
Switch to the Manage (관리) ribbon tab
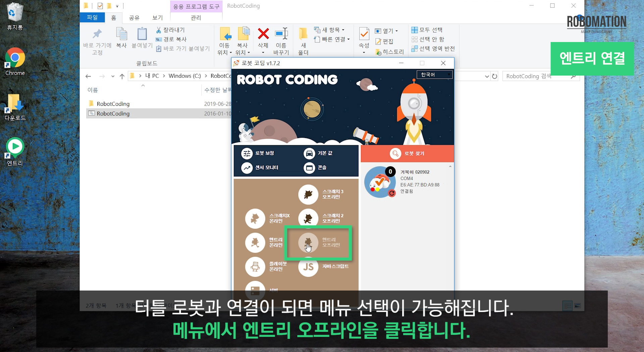tap(196, 17)
